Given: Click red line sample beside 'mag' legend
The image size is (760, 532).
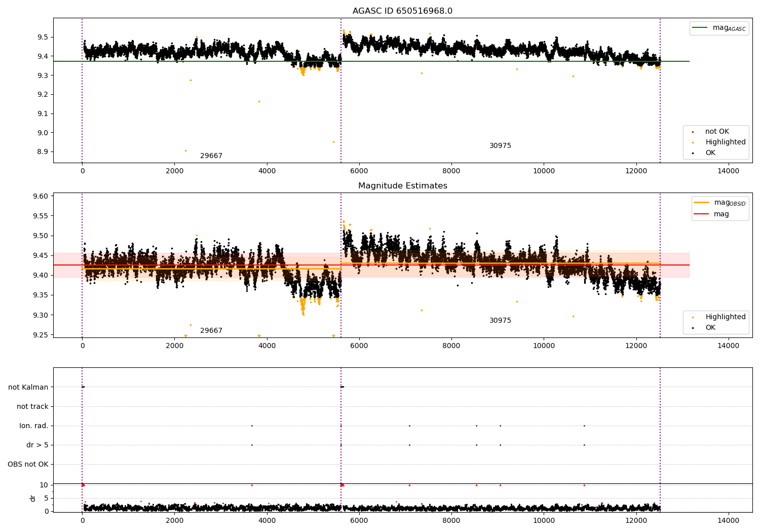Looking at the screenshot, I should coord(702,214).
